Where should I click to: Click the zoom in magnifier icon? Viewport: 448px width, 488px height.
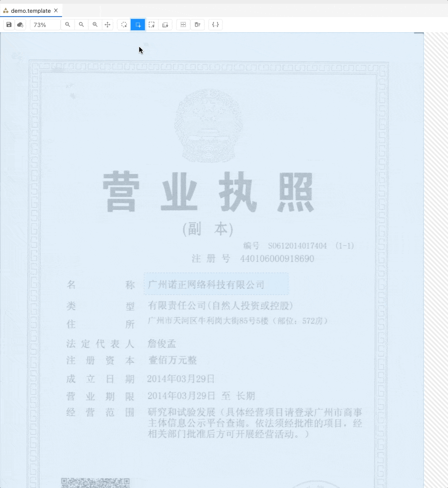pyautogui.click(x=95, y=25)
